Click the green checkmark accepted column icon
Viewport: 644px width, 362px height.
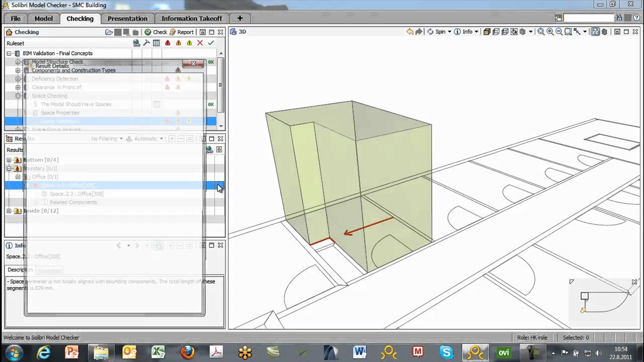(211, 43)
